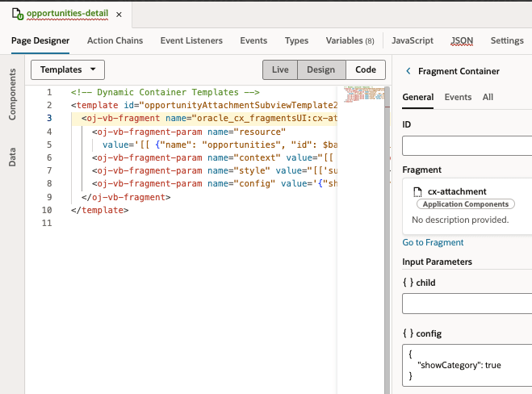Open the JavaScript tab
Screen dimensions: 532x394
click(413, 40)
